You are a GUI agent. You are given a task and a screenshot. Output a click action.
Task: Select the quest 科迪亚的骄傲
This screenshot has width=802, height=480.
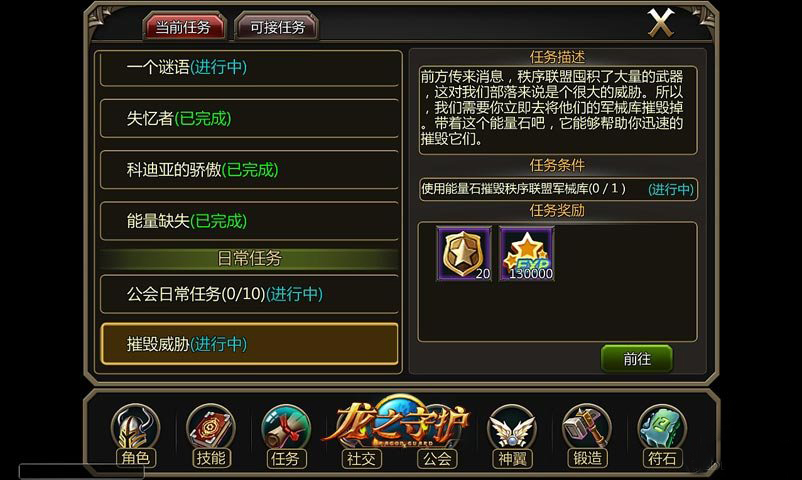pyautogui.click(x=250, y=170)
